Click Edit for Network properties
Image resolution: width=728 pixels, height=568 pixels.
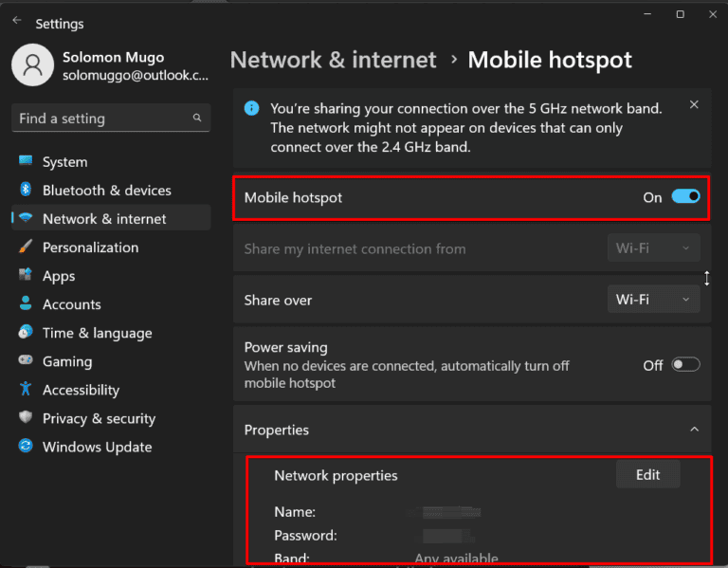coord(647,474)
